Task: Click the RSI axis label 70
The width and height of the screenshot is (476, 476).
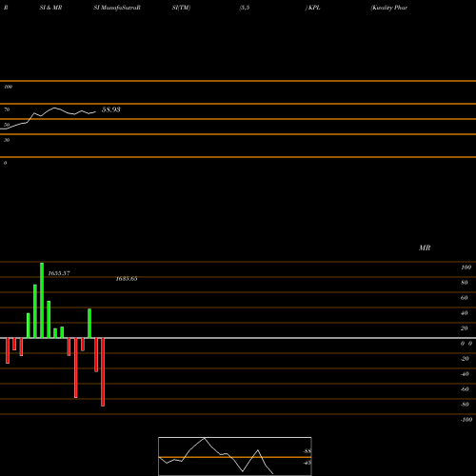Action: point(7,109)
